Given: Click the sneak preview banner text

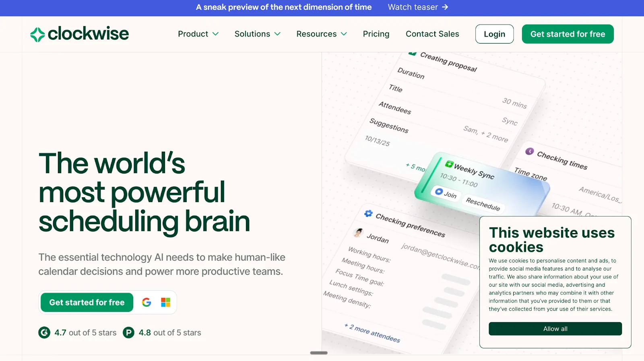Looking at the screenshot, I should pyautogui.click(x=284, y=7).
